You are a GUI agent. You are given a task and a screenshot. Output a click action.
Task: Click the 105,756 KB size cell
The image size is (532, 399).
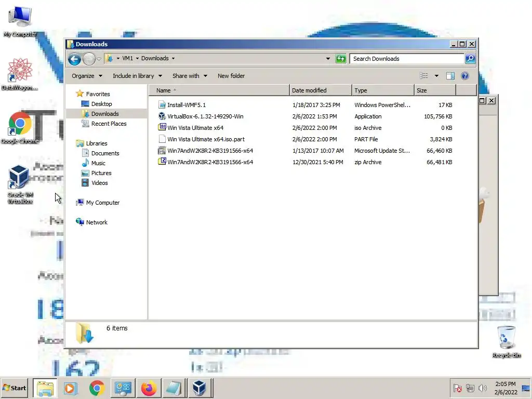(x=438, y=116)
